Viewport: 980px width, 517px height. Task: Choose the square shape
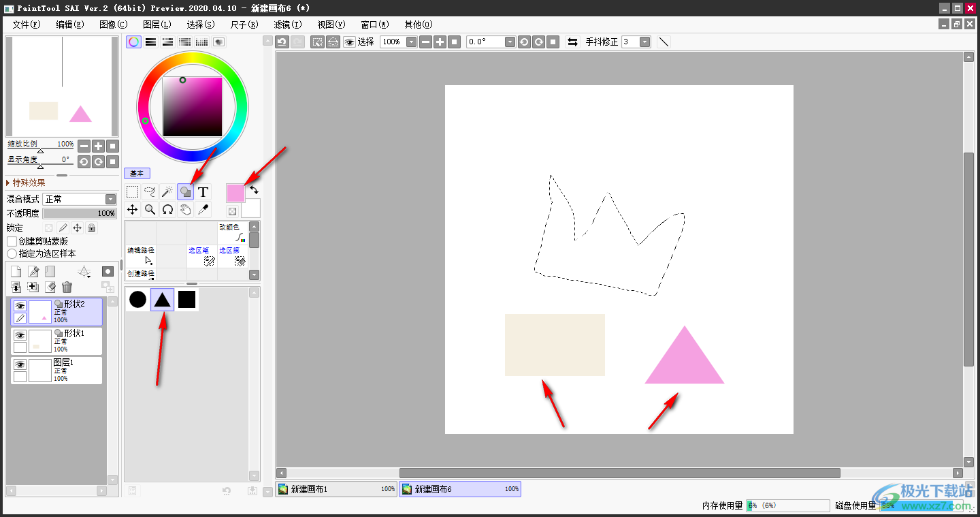(186, 299)
